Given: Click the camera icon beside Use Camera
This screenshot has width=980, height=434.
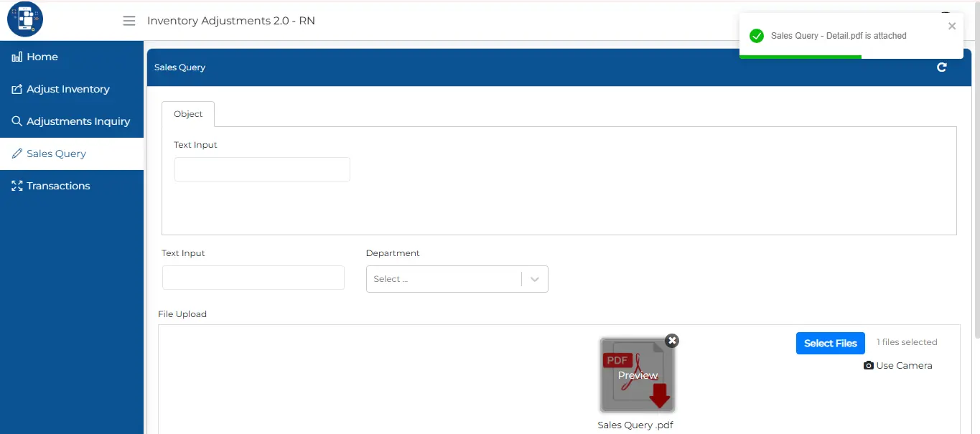Looking at the screenshot, I should (x=868, y=365).
